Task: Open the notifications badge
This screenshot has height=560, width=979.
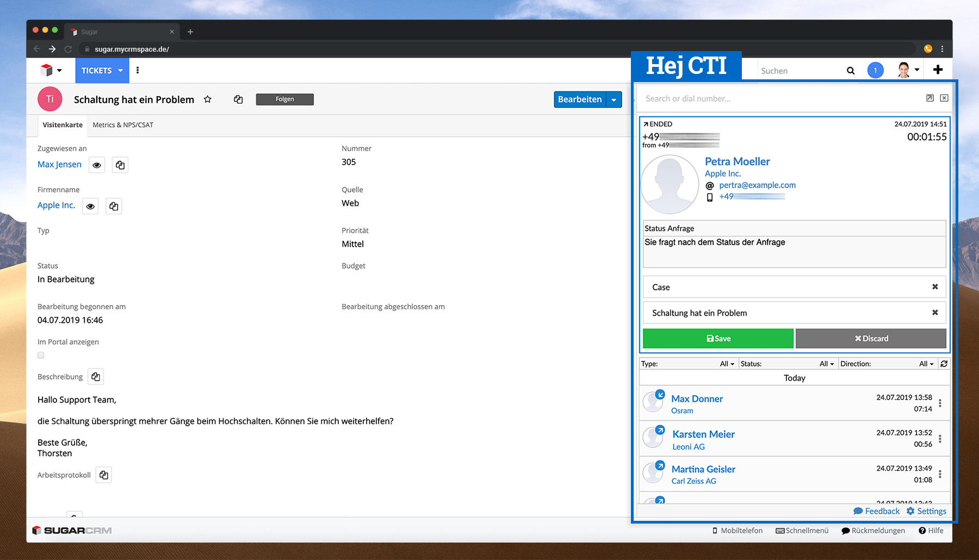Action: [875, 71]
